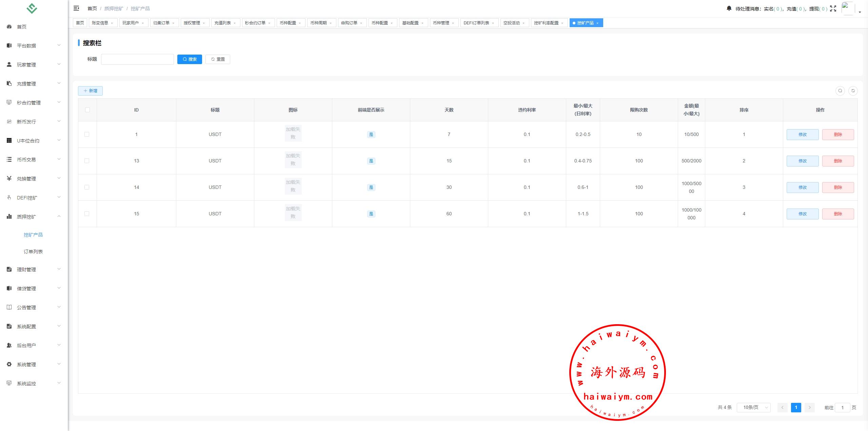Image resolution: width=868 pixels, height=431 pixels.
Task: Click the table refresh circular icon
Action: (x=853, y=91)
